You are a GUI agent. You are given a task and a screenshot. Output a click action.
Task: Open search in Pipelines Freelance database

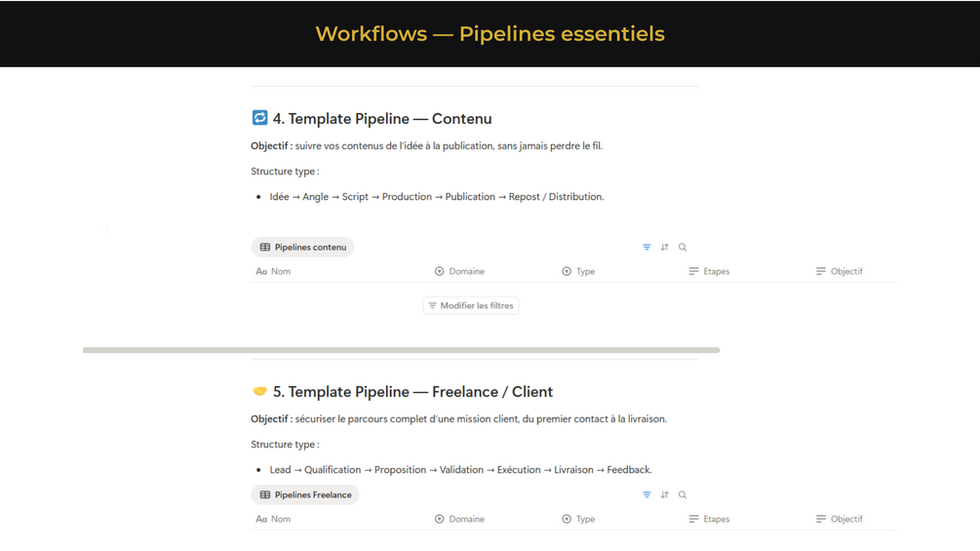click(683, 495)
